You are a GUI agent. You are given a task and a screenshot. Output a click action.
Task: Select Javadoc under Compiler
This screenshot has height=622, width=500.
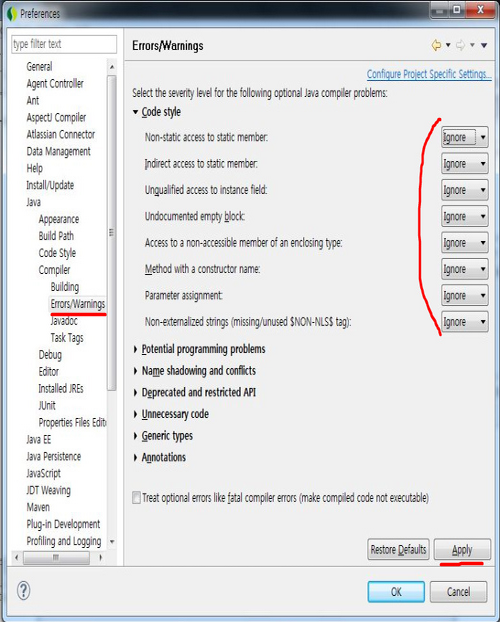pos(64,321)
